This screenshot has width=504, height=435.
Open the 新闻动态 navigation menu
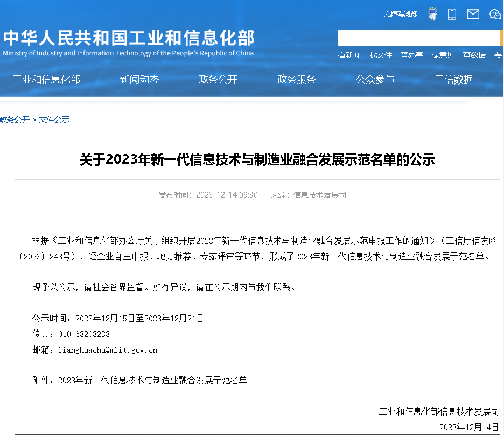pos(139,80)
